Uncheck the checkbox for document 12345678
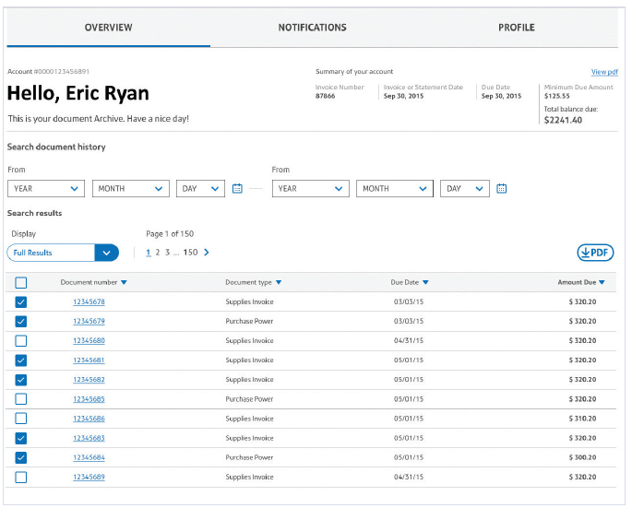The width and height of the screenshot is (632, 508). pyautogui.click(x=21, y=302)
